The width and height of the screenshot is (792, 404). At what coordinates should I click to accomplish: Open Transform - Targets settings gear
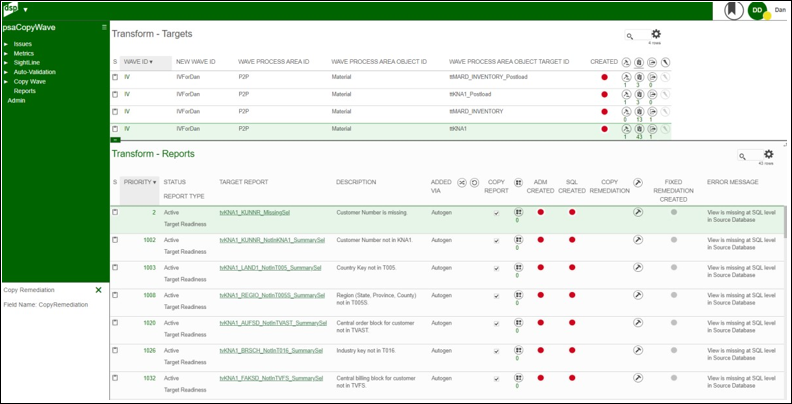pyautogui.click(x=656, y=34)
